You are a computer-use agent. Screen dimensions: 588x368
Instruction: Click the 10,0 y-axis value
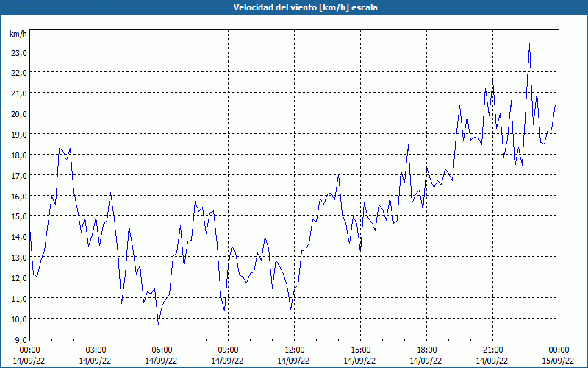[x=19, y=320]
